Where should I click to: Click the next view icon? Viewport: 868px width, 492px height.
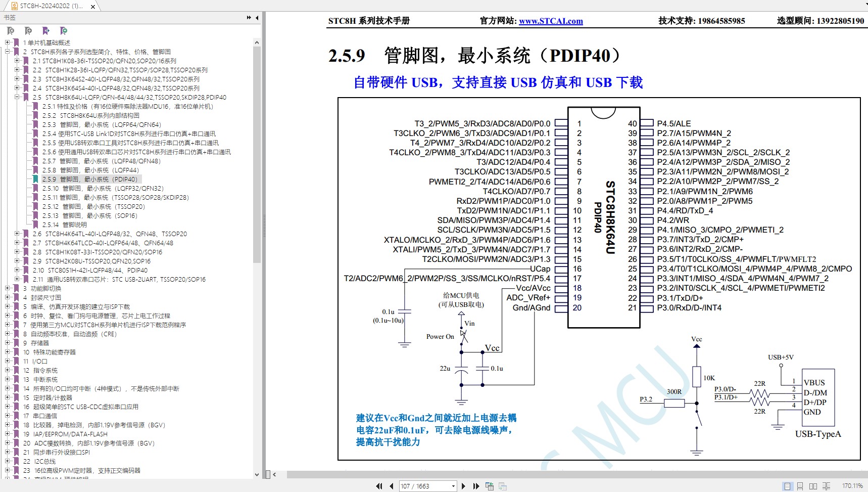coord(502,486)
